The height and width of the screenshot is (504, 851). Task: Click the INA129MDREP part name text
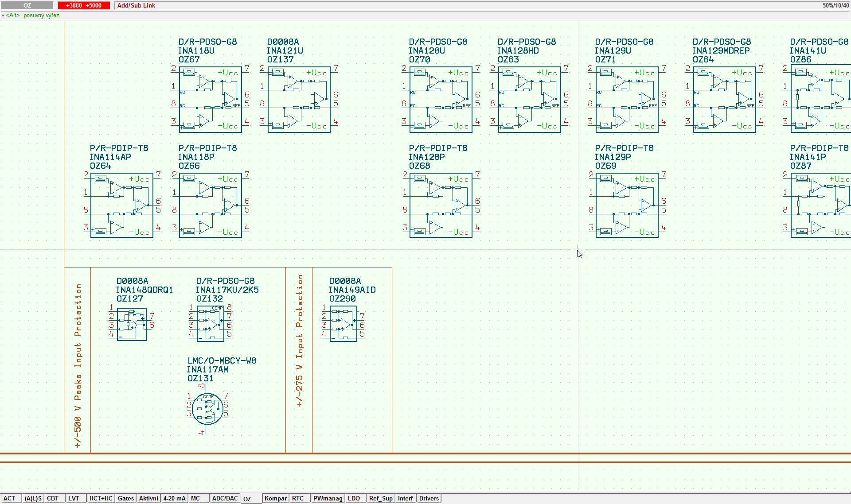tap(721, 50)
